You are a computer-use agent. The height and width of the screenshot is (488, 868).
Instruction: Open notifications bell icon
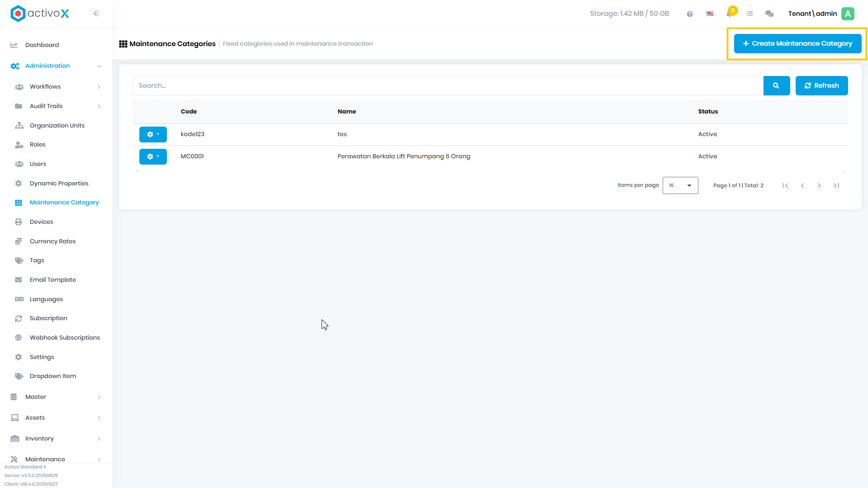point(730,13)
